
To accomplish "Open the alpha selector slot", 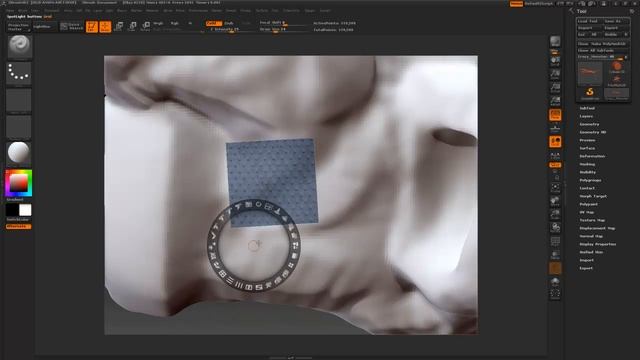I will pyautogui.click(x=19, y=100).
